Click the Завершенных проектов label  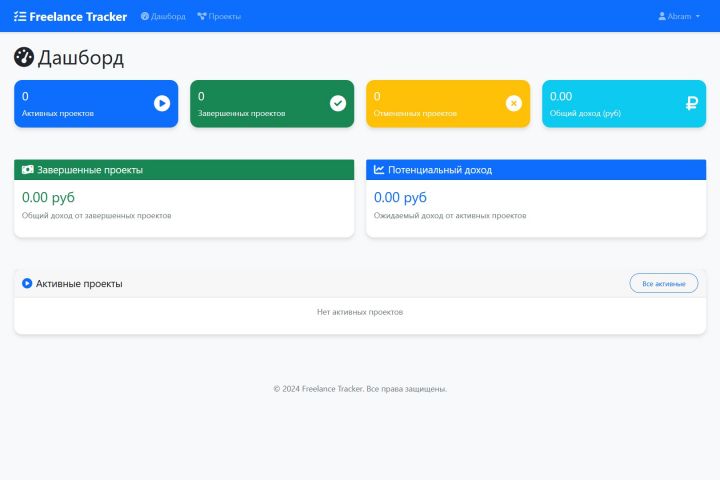click(242, 113)
